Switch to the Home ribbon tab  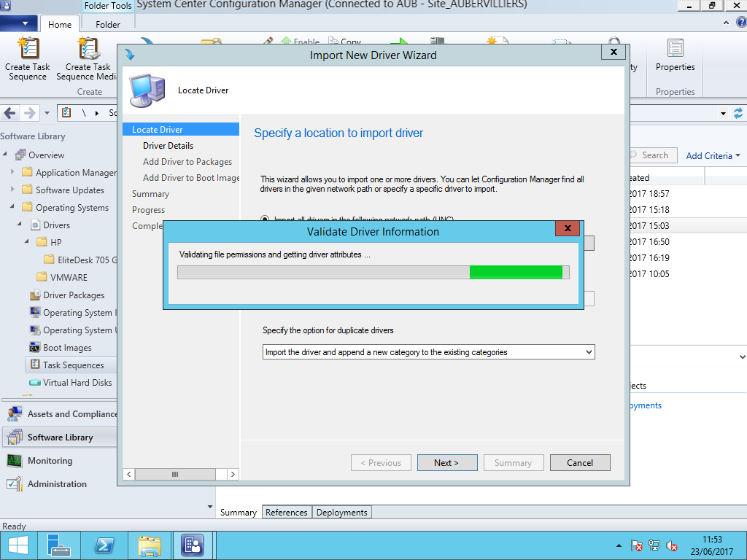[60, 24]
